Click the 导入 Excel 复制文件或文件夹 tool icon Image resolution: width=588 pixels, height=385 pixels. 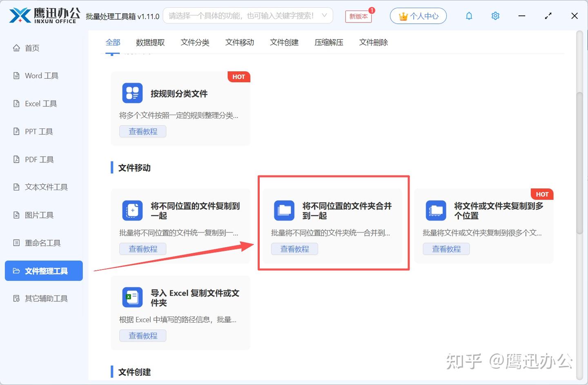[x=132, y=297]
